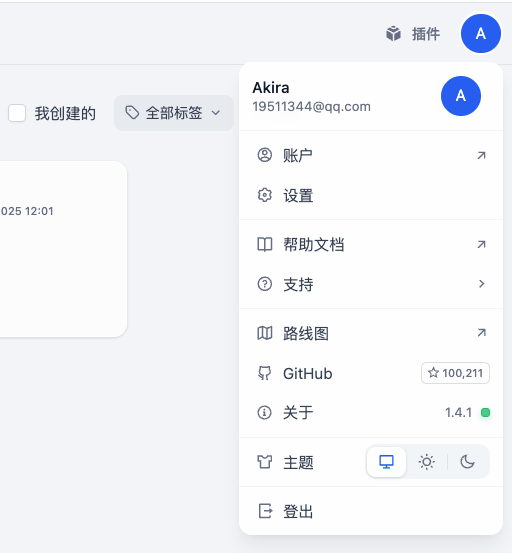The width and height of the screenshot is (512, 553).
Task: Click the account person icon
Action: 264,155
